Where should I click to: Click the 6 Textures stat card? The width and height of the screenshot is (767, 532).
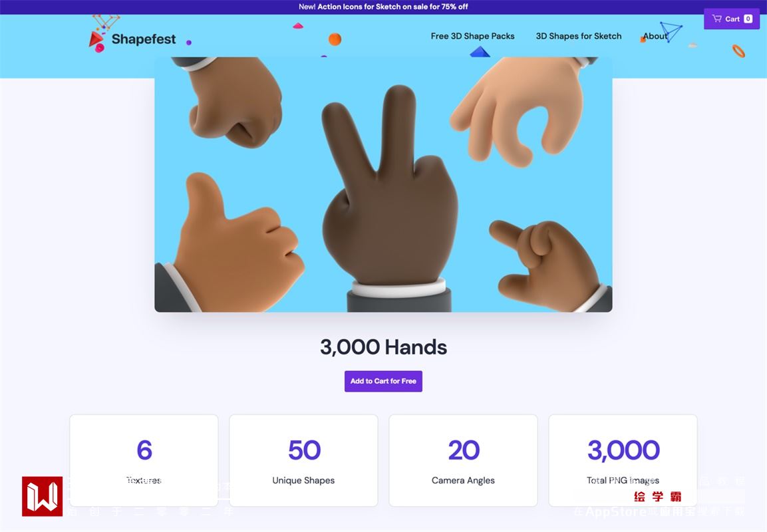[144, 461]
